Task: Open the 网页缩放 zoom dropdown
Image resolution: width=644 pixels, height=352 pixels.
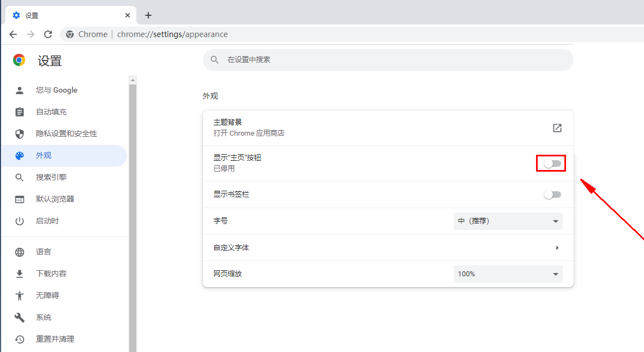Action: (x=508, y=274)
